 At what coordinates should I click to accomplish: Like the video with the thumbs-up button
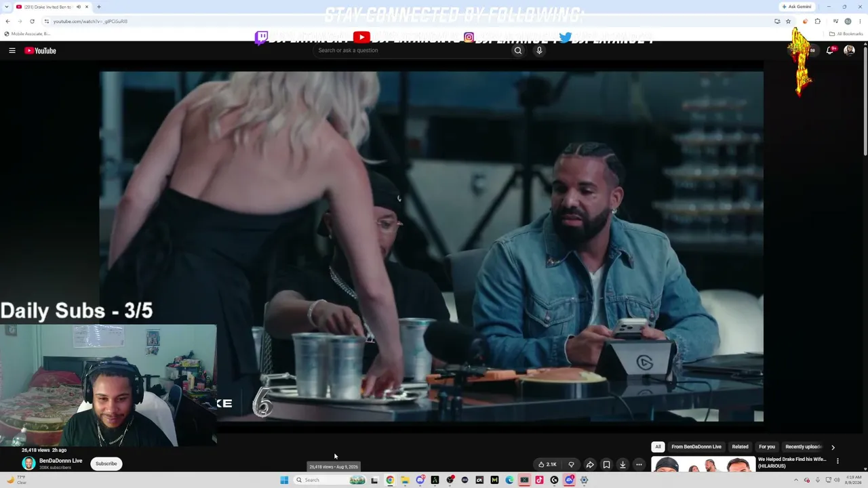pos(547,464)
